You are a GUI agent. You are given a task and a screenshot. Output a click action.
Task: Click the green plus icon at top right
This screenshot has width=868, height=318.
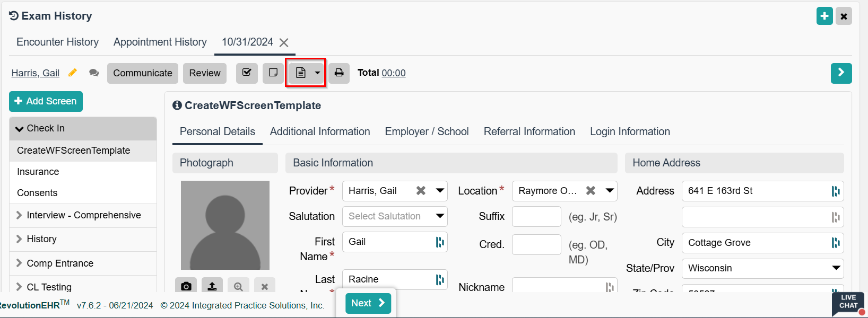click(824, 16)
